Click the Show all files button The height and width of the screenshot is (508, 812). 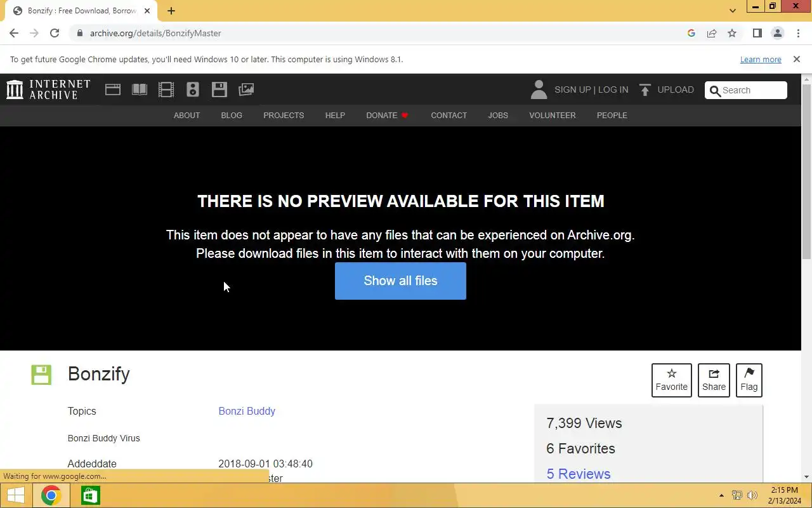[x=400, y=281]
